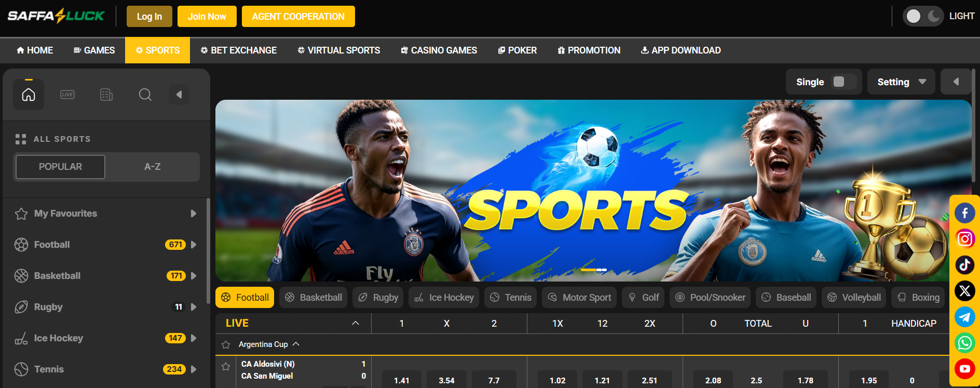
Task: Open the PROMOTION menu item
Action: (589, 50)
